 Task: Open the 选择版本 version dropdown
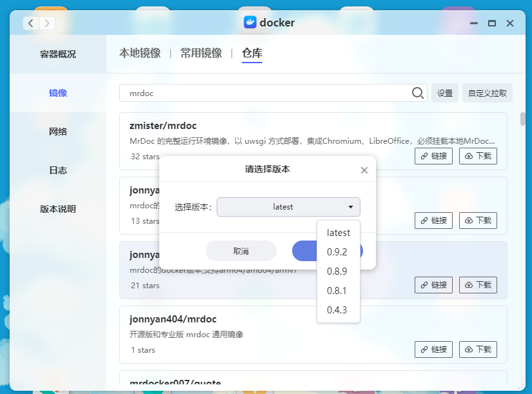(x=288, y=207)
